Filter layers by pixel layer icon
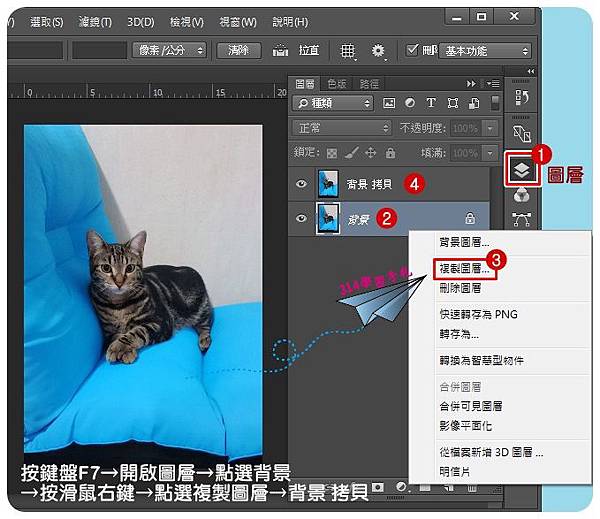This screenshot has height=519, width=600. click(389, 103)
